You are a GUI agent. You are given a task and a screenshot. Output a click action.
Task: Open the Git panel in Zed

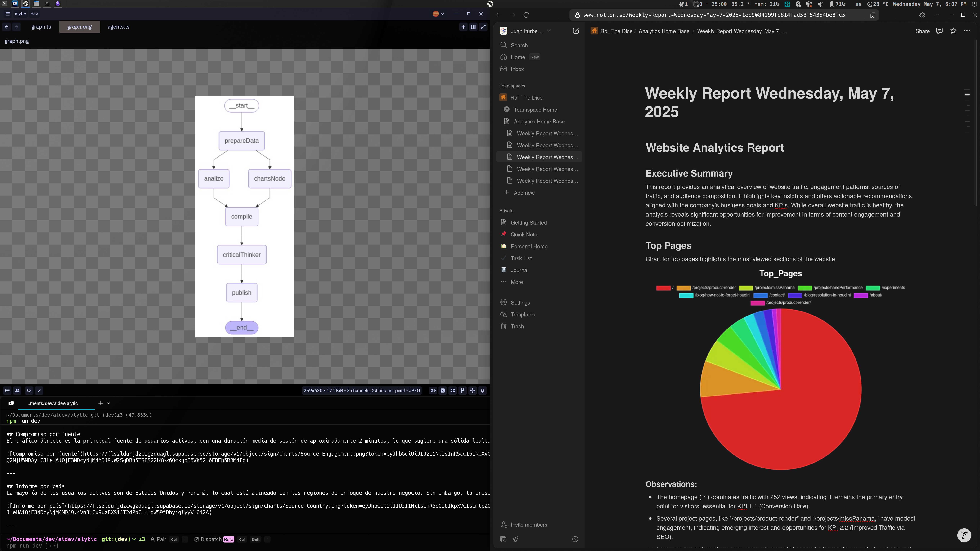tap(462, 391)
